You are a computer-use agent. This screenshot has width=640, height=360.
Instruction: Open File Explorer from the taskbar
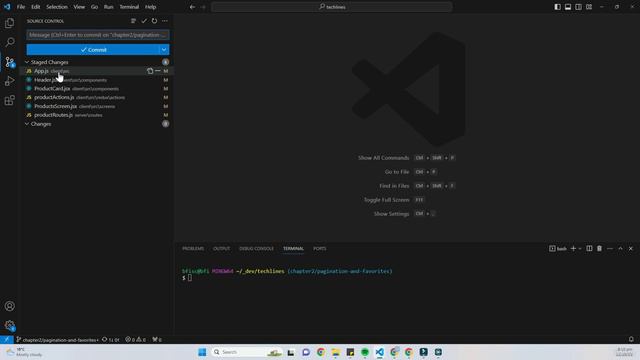[336, 352]
